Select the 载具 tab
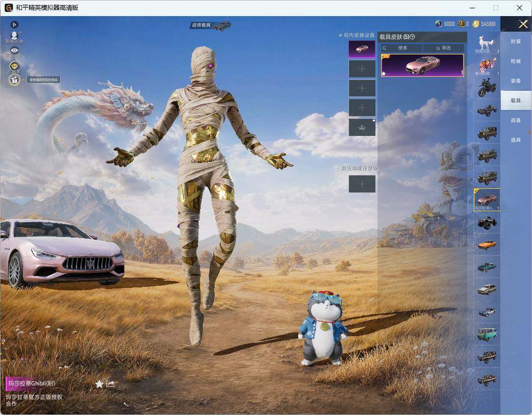 click(516, 101)
